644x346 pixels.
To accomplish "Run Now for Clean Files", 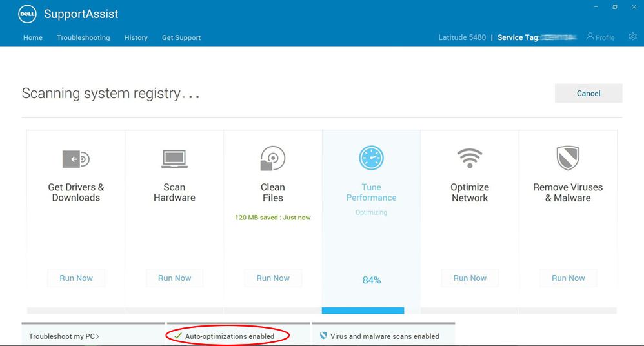I will (x=273, y=278).
